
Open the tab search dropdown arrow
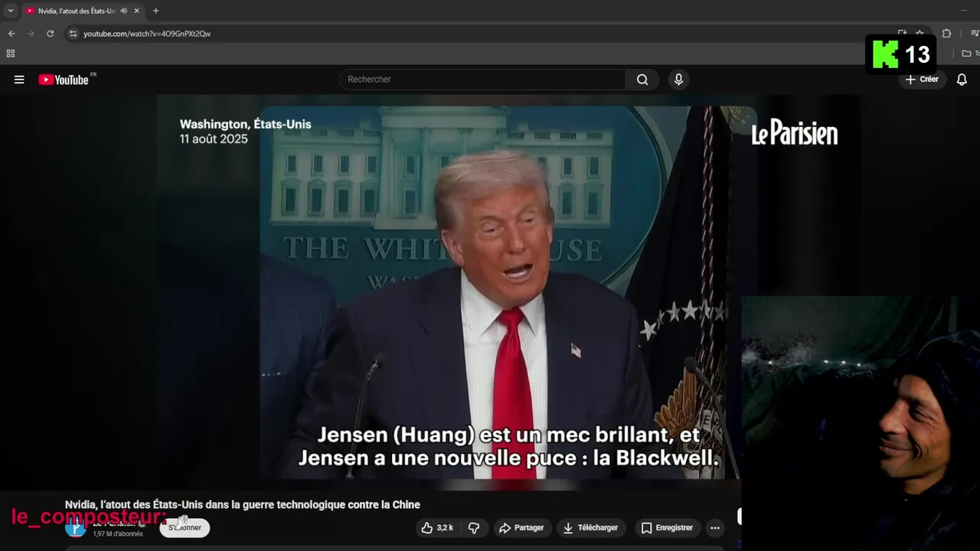click(10, 11)
